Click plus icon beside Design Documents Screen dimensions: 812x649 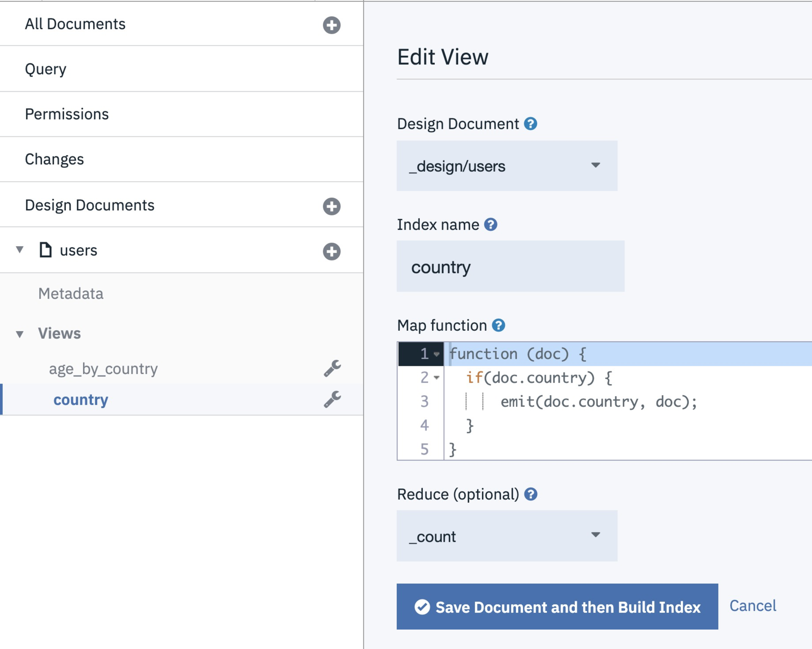(332, 206)
